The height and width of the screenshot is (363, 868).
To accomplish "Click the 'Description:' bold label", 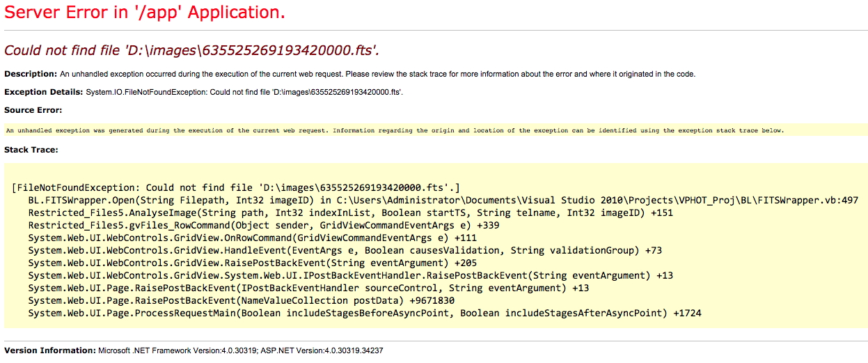I will [x=31, y=74].
